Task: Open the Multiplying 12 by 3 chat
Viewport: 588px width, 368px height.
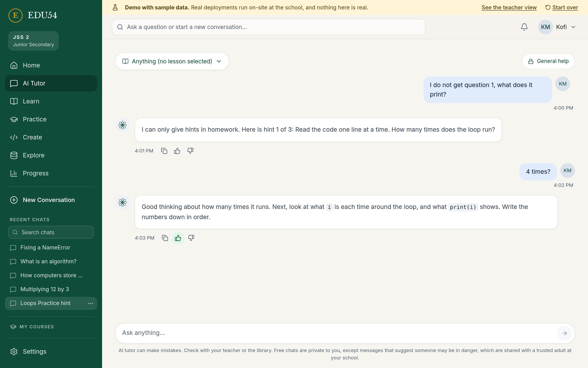Action: click(51, 289)
